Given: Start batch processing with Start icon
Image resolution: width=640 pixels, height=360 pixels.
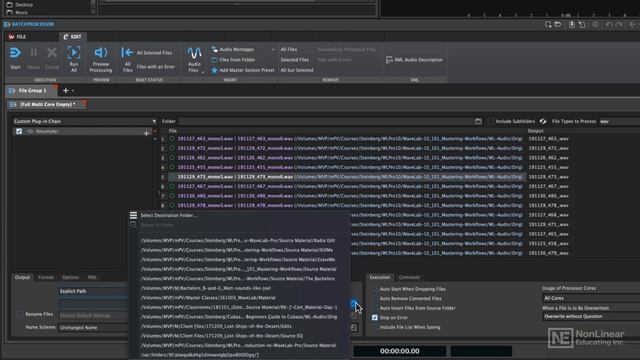Looking at the screenshot, I should click(15, 53).
